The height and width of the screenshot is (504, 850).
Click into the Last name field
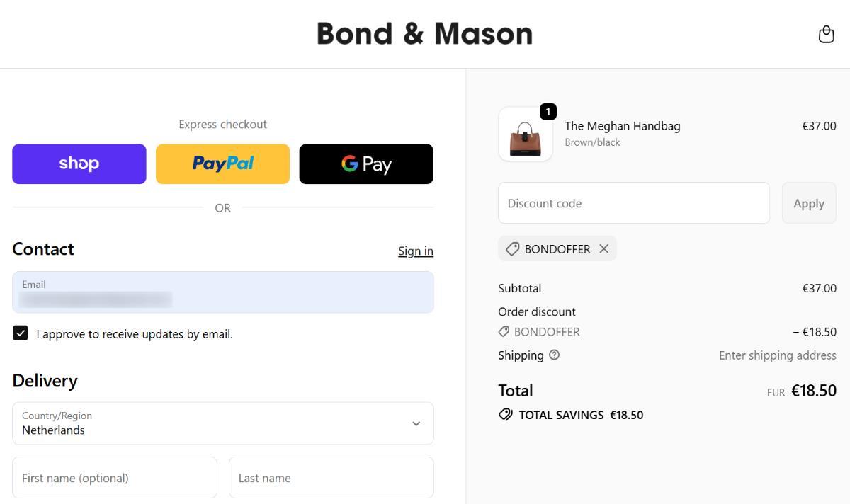(331, 478)
